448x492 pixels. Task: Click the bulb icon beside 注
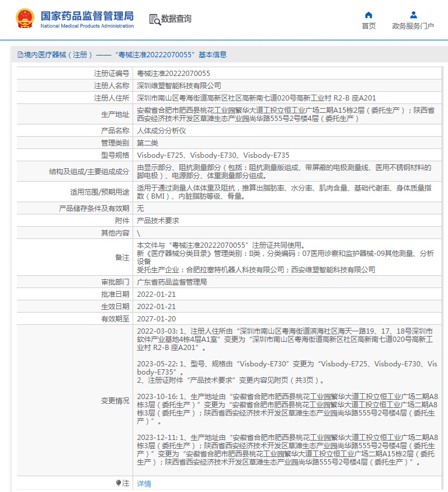pos(118,483)
